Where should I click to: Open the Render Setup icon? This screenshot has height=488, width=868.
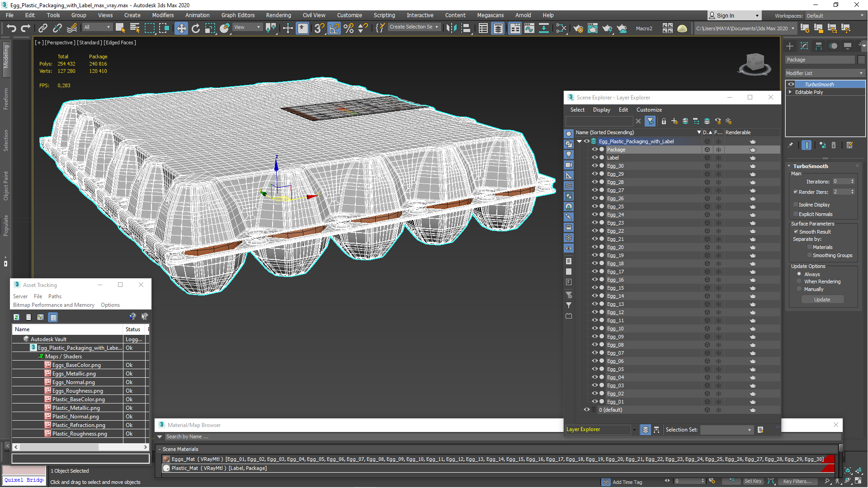[578, 28]
